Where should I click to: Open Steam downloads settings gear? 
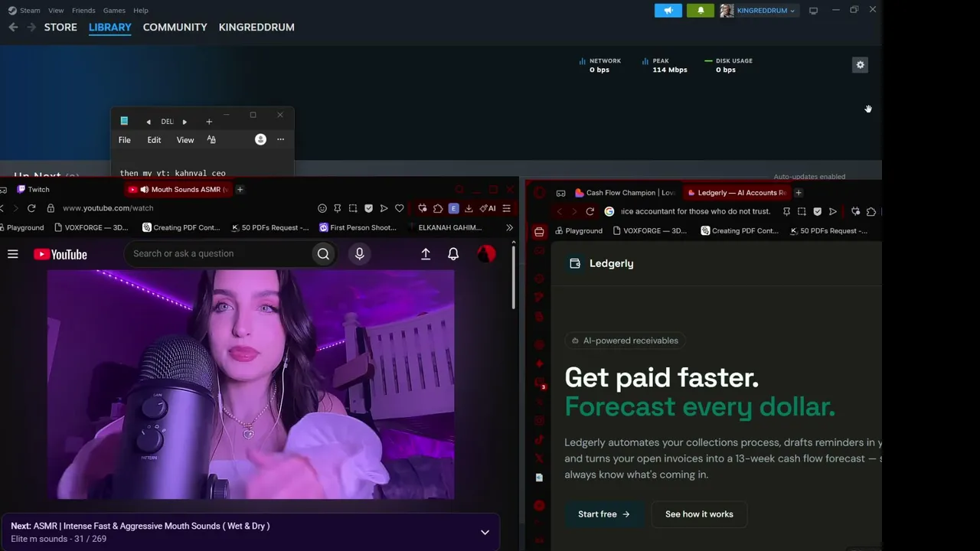[861, 65]
